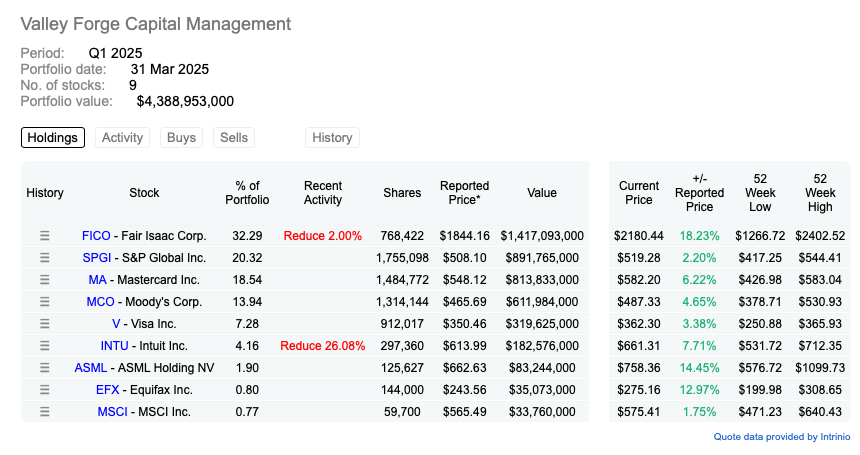Click the Current Price column header

tap(639, 193)
